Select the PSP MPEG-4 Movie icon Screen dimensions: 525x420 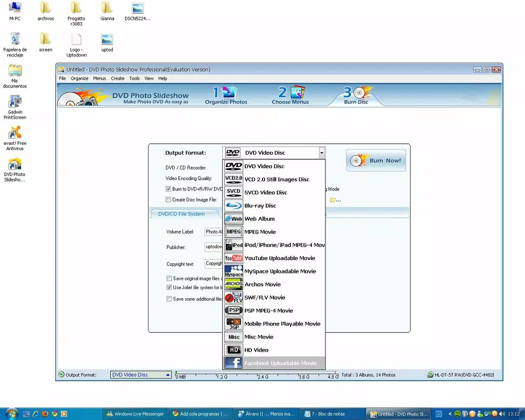234,310
